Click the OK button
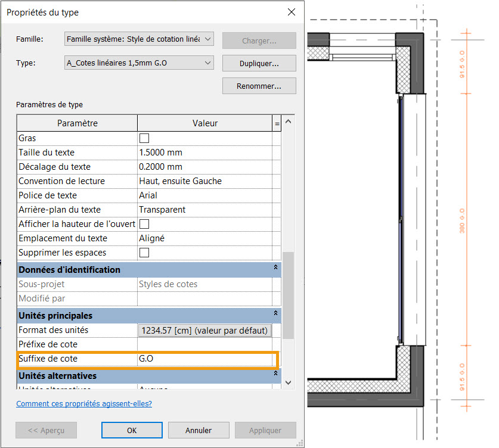The height and width of the screenshot is (448, 499). point(132,430)
